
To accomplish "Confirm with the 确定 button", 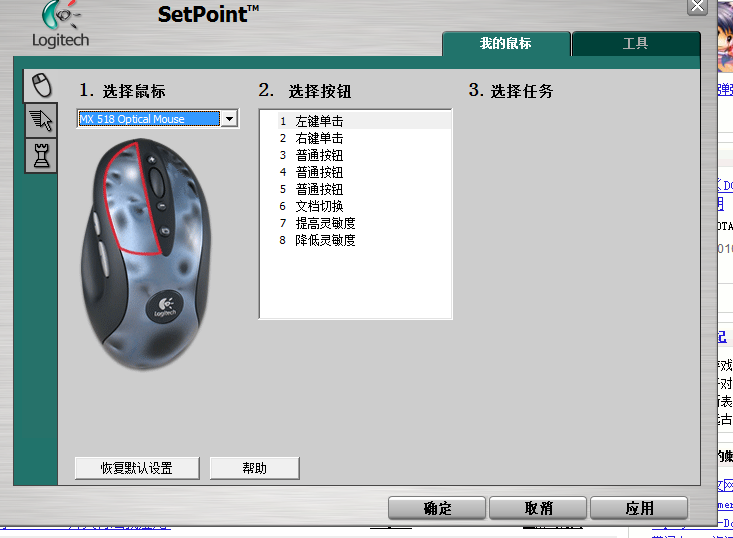I will [x=437, y=508].
